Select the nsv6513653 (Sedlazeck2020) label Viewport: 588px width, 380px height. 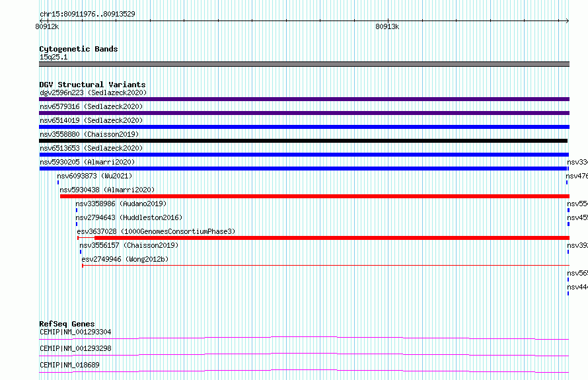click(91, 148)
